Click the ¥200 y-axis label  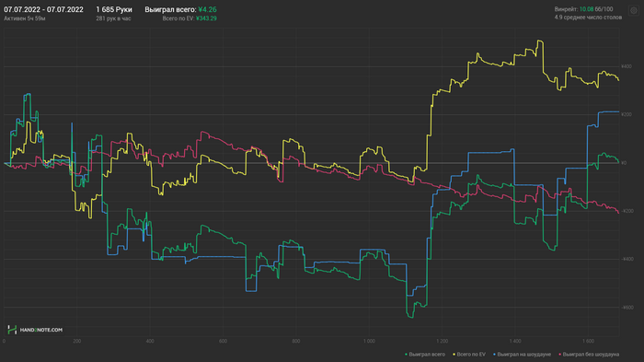point(626,114)
